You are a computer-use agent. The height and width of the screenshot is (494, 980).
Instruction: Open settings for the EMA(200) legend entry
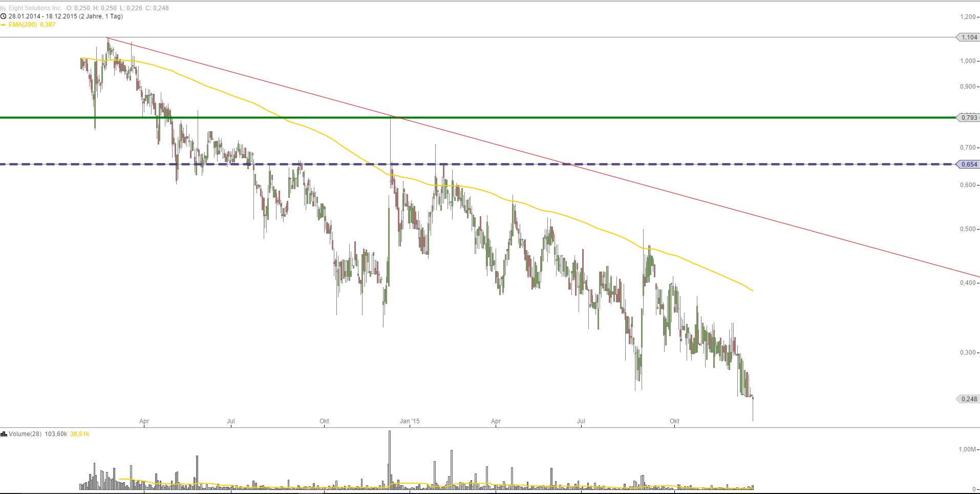coord(23,24)
